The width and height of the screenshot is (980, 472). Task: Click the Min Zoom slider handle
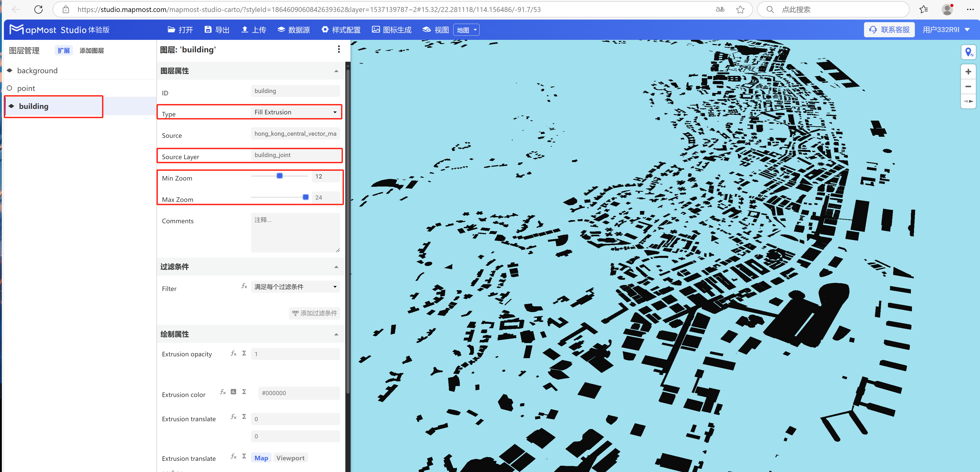(x=280, y=176)
